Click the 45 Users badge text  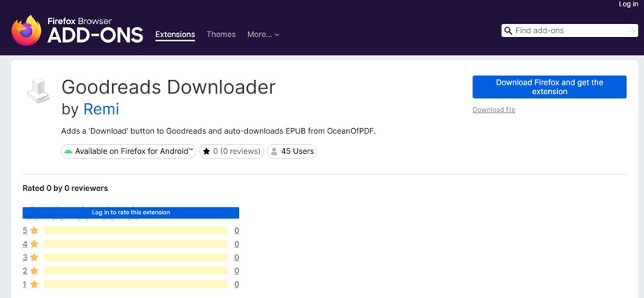tap(297, 151)
